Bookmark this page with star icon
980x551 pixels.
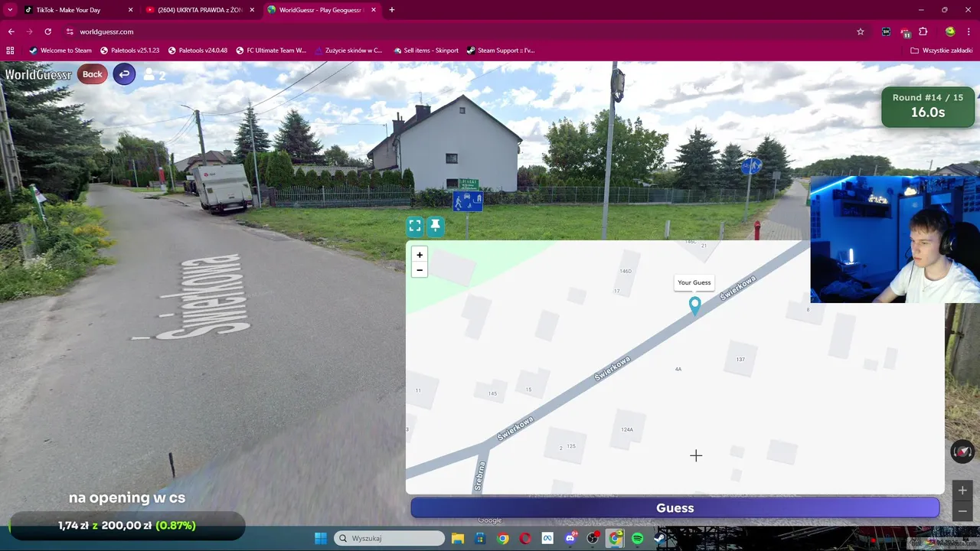pos(860,31)
